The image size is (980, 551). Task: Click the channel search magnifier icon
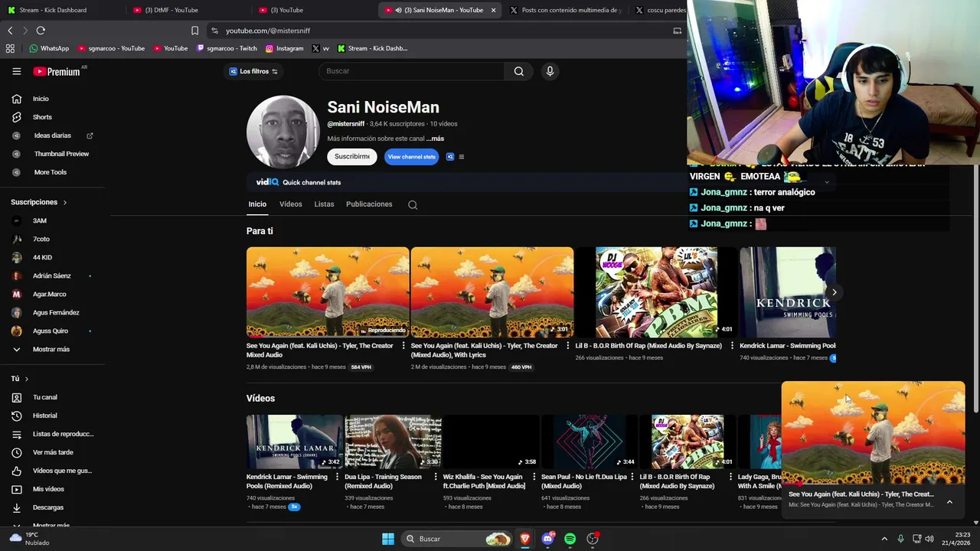413,205
